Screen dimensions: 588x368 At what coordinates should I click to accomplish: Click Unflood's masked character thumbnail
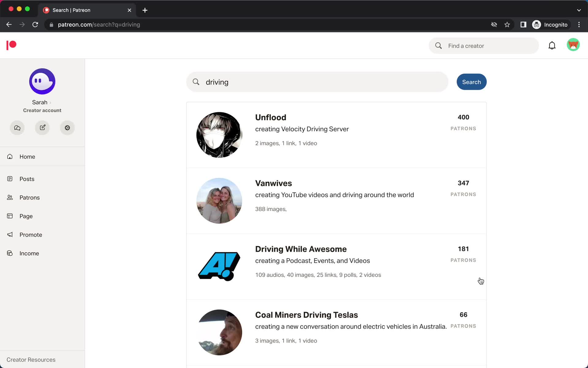click(x=219, y=135)
